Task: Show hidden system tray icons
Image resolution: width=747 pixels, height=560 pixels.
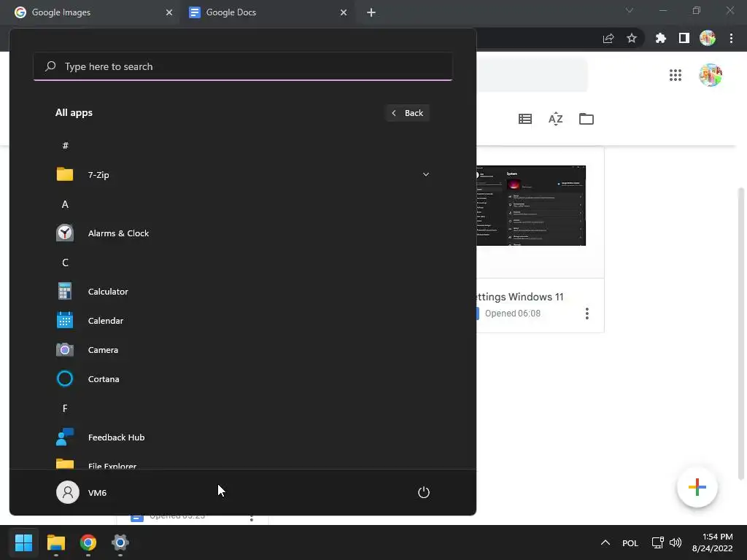Action: point(605,542)
